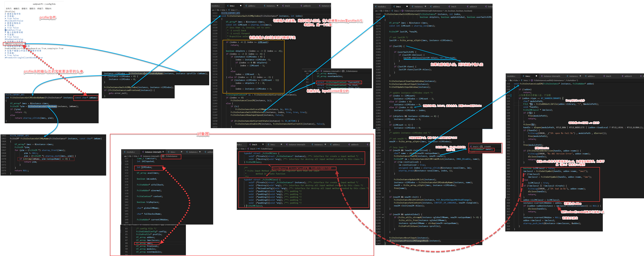
Task: Open the 文件(F) menu in the terminal
Action: [9, 9]
